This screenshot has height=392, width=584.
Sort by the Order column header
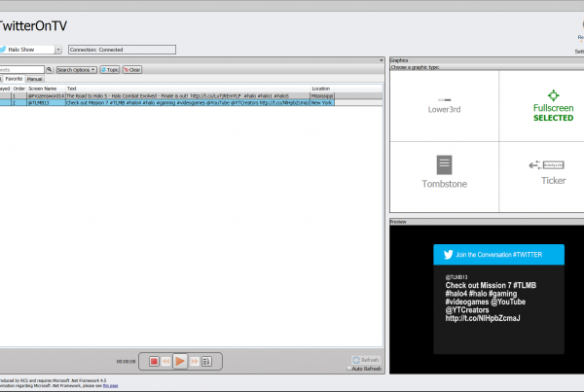point(19,89)
